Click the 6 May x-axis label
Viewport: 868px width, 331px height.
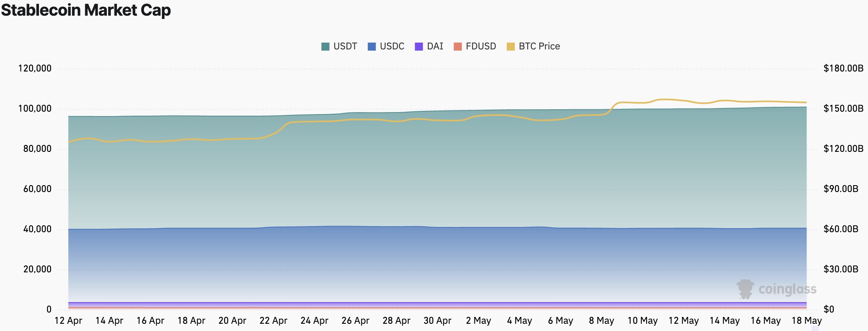click(x=560, y=321)
